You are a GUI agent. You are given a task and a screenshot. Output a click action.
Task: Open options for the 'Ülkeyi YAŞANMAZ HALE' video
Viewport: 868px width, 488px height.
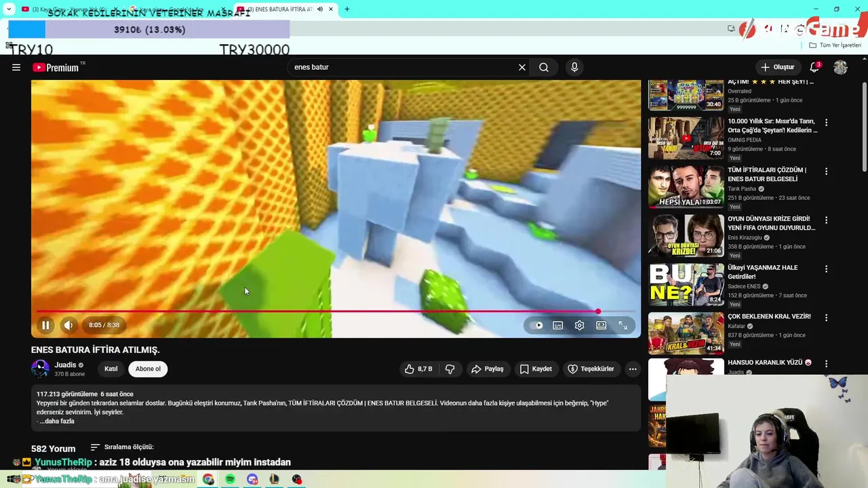pos(826,269)
